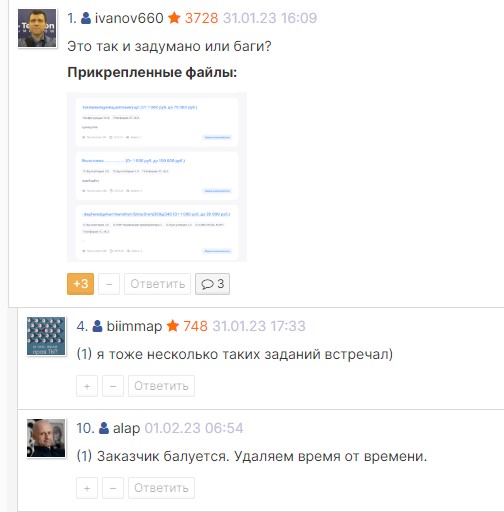Upvote alap's comment with plus button
Image resolution: width=504 pixels, height=512 pixels.
point(87,488)
